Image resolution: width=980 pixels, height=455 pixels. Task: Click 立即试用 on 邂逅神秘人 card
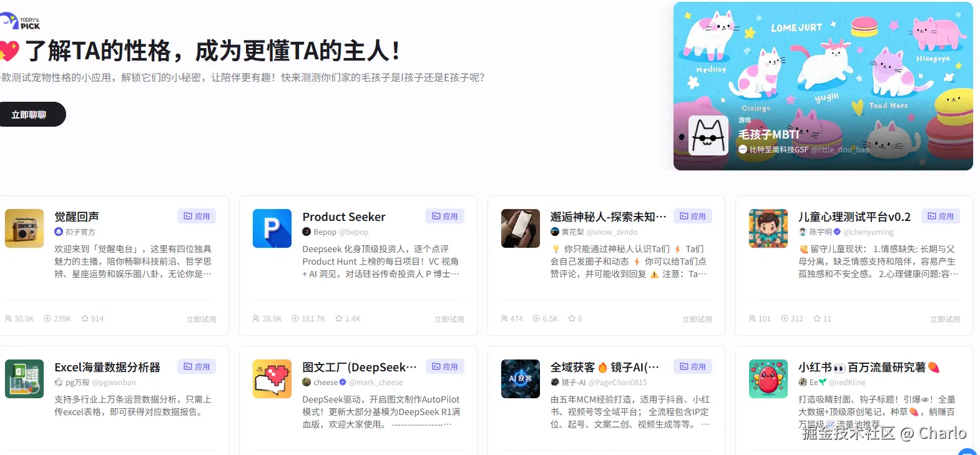[697, 319]
